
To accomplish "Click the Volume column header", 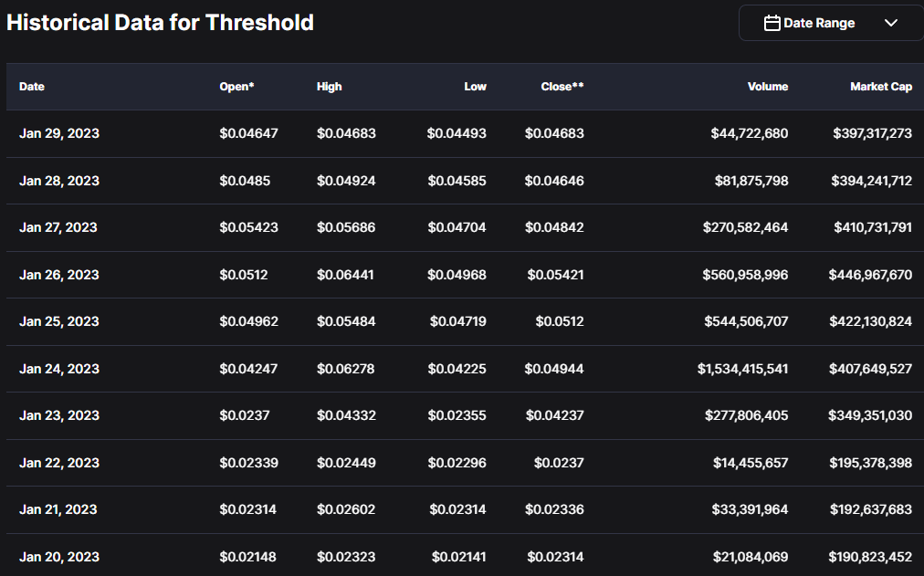I will tap(768, 87).
